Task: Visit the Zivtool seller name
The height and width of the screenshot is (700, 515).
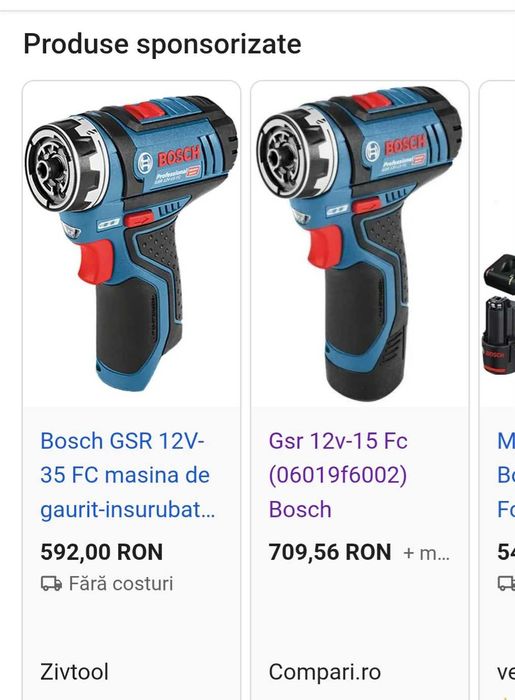Action: pos(74,671)
